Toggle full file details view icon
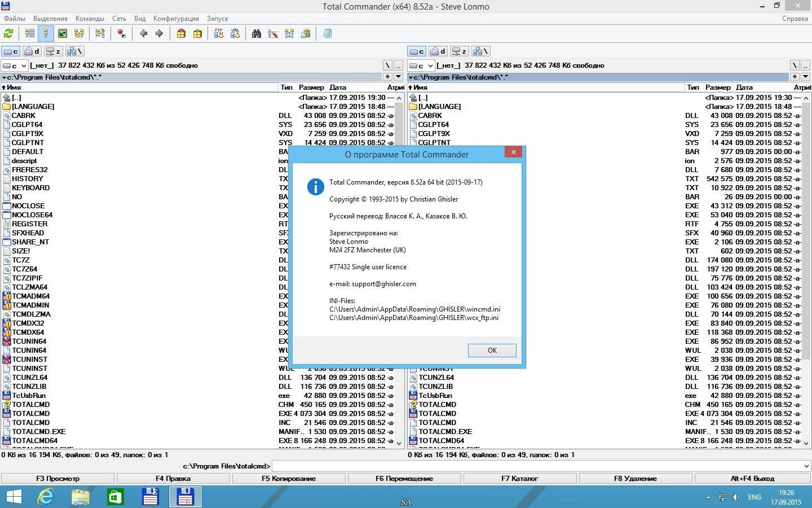Screen dimensions: 812x508 coord(46,34)
